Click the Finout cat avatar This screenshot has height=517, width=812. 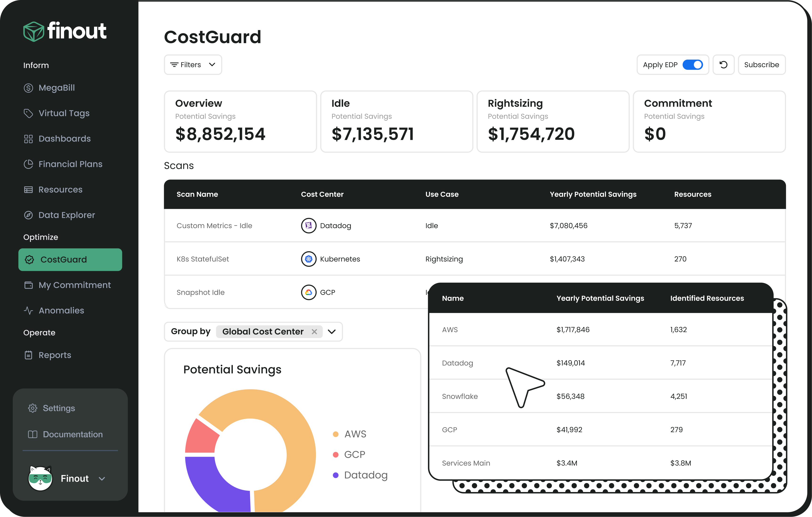[x=40, y=478]
